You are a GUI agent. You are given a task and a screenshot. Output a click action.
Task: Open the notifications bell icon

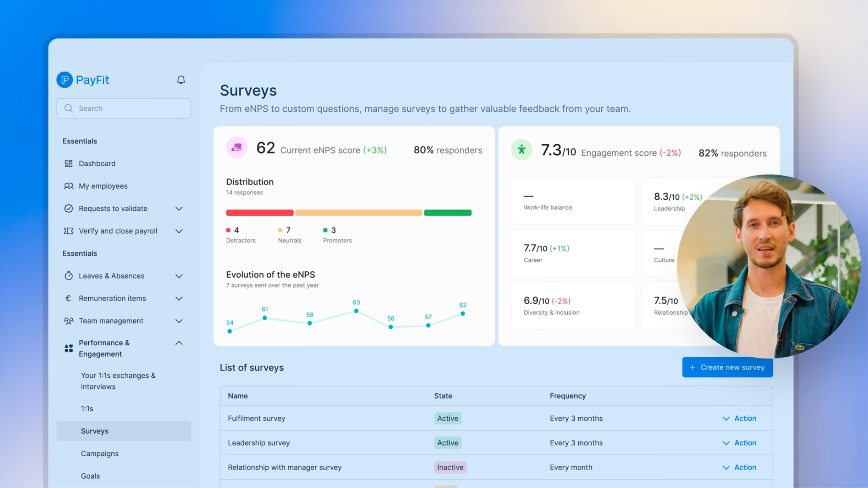(x=181, y=80)
